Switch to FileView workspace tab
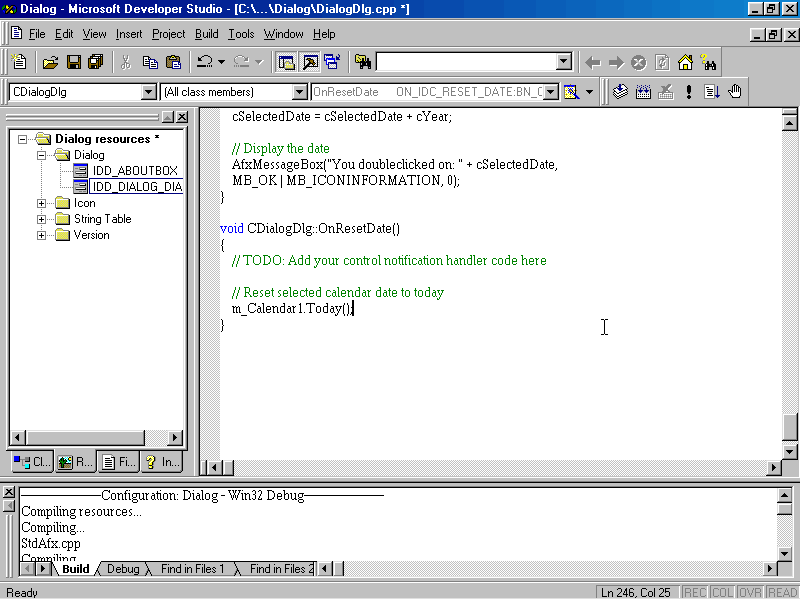 pyautogui.click(x=118, y=462)
